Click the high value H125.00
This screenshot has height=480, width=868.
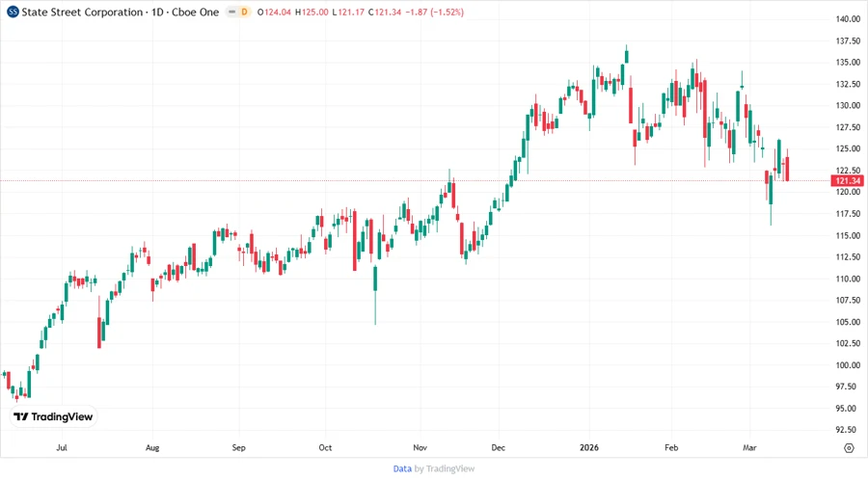click(312, 12)
